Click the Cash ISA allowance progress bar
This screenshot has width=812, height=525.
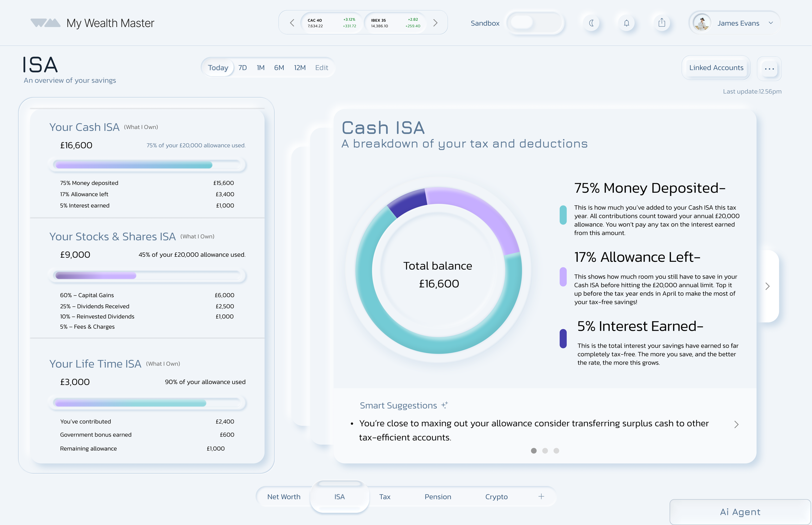pos(147,165)
